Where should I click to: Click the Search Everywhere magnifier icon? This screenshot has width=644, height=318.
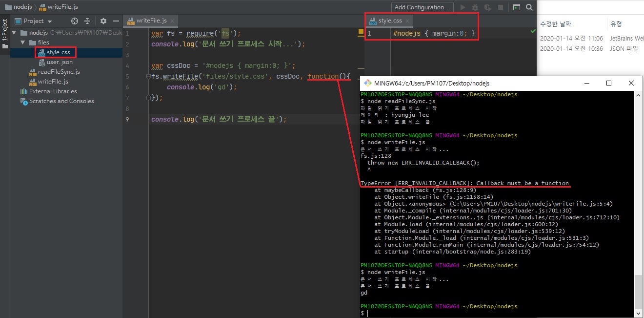click(529, 7)
